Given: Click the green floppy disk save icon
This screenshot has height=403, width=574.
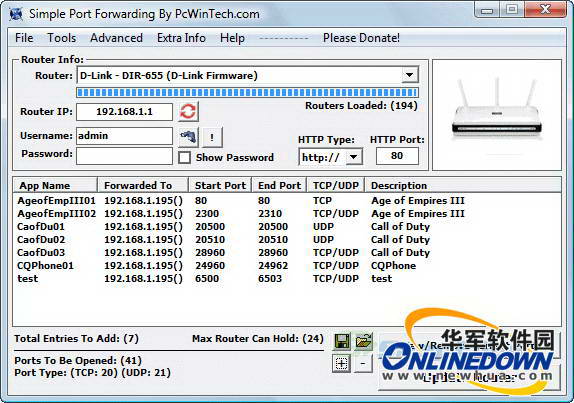Looking at the screenshot, I should 342,341.
